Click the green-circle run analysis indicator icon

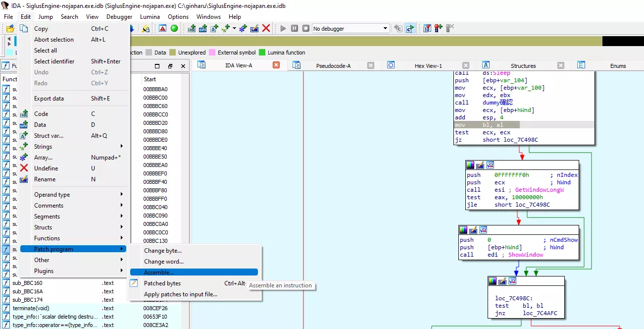tap(174, 28)
